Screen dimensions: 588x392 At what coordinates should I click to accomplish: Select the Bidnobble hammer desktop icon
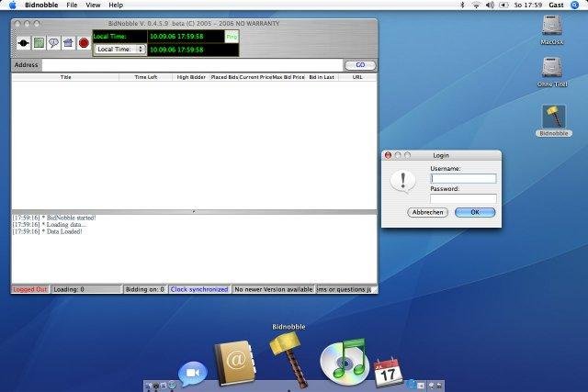(x=554, y=120)
